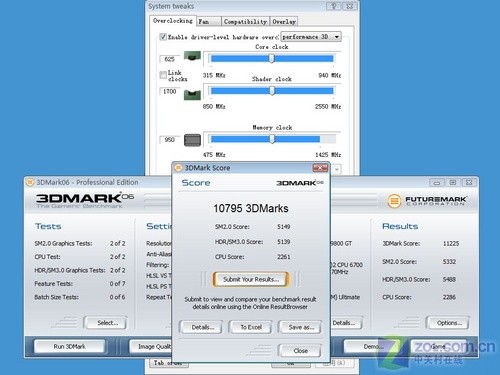Click the memory clock chip icon
This screenshot has height=375, width=500.
[192, 140]
